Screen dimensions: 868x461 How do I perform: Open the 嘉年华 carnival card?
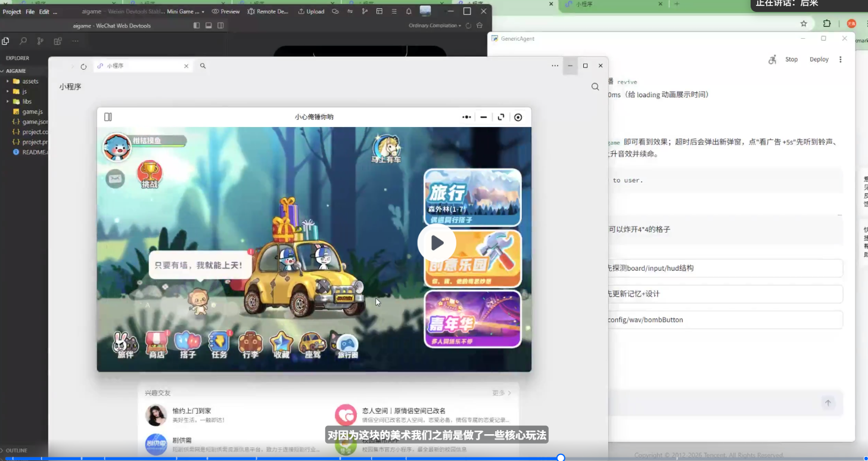(x=472, y=319)
